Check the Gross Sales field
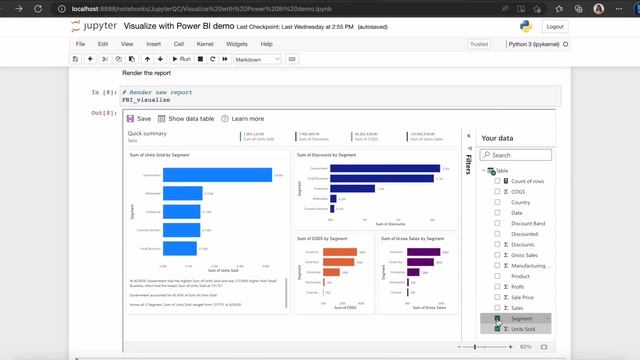 pos(497,255)
